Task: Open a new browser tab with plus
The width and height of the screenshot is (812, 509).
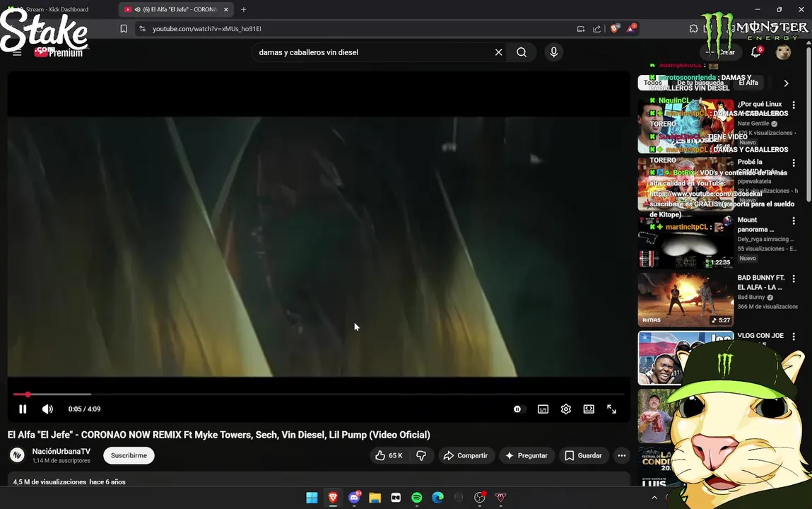Action: [243, 9]
